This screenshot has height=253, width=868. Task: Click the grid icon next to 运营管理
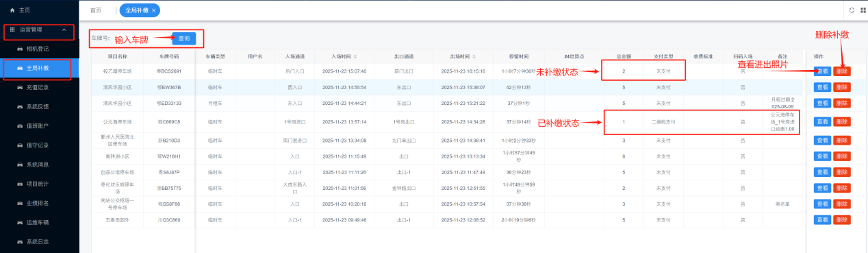coord(12,30)
